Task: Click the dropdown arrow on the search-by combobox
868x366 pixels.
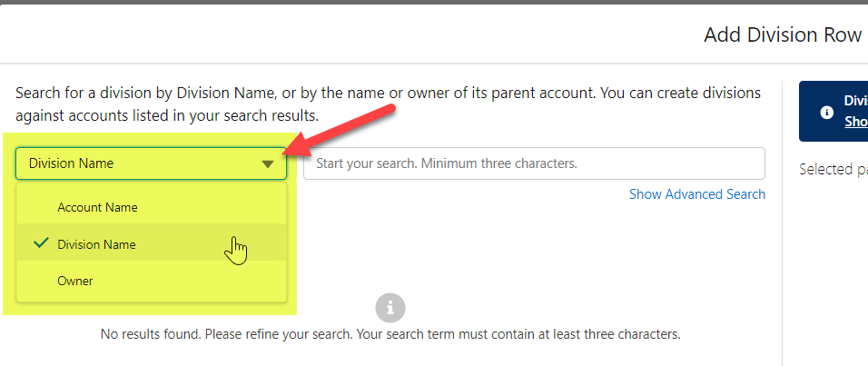Action: click(x=267, y=164)
